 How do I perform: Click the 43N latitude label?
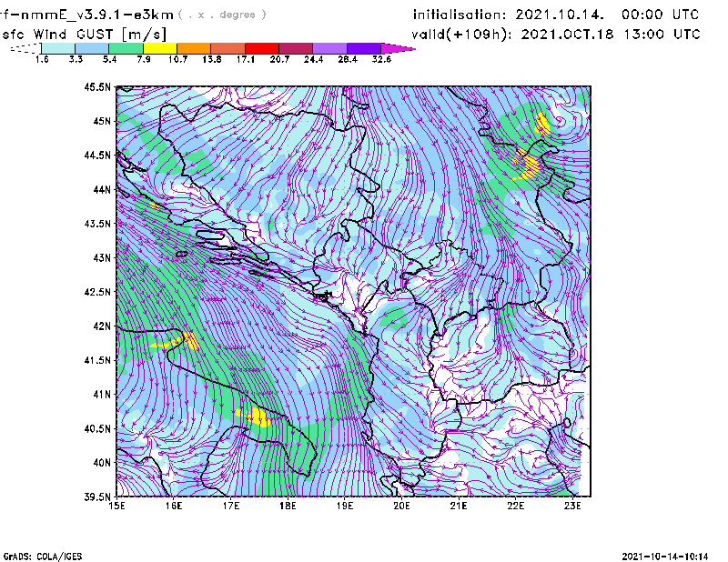click(102, 257)
